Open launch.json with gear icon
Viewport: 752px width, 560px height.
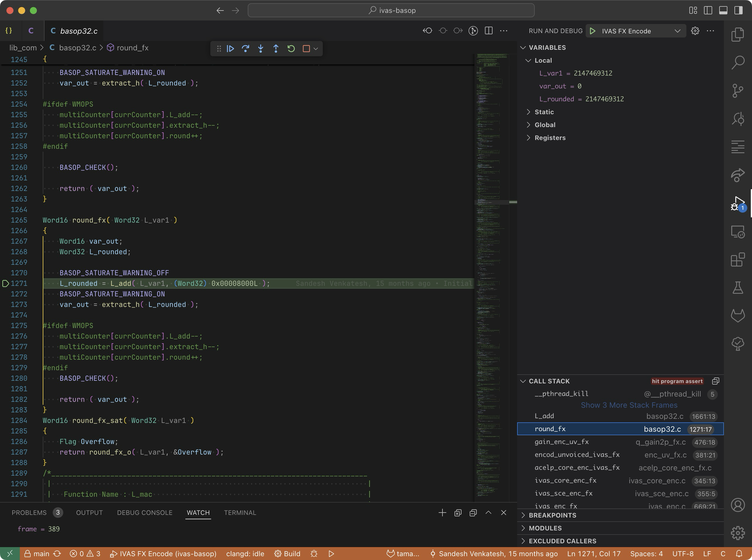coord(695,31)
